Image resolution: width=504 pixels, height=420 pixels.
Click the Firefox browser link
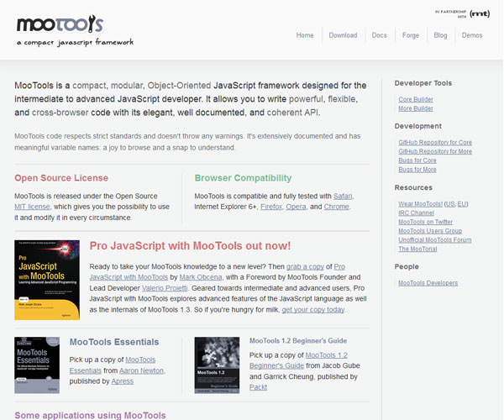point(271,207)
